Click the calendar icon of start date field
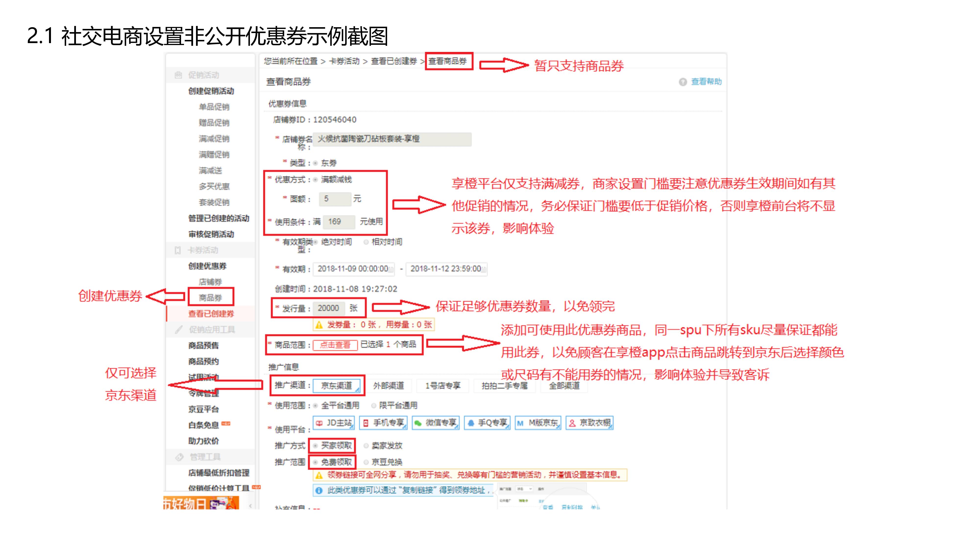Screen dimensions: 980x551 point(391,270)
